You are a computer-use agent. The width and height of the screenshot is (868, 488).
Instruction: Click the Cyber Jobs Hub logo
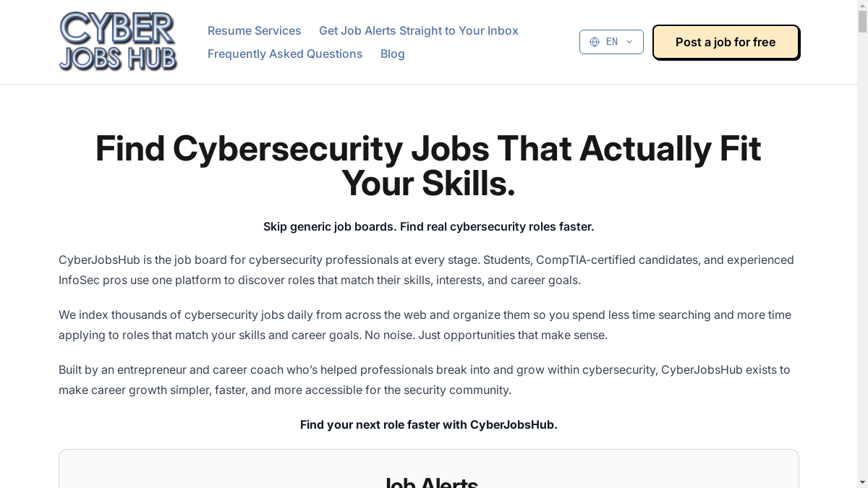(118, 42)
